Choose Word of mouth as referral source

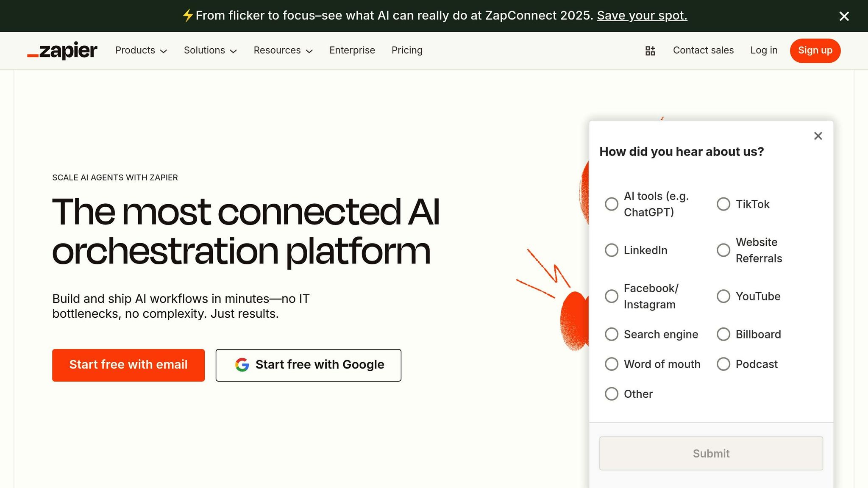tap(612, 364)
